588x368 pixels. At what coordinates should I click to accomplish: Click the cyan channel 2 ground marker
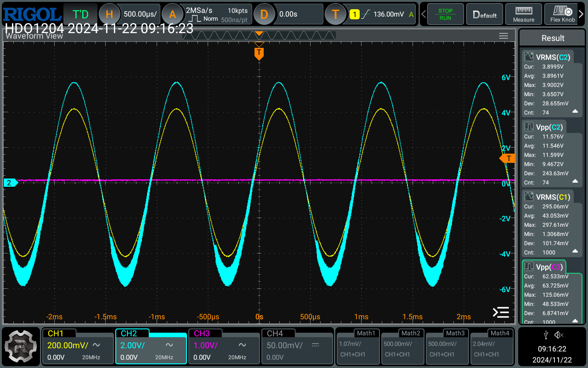tap(10, 183)
